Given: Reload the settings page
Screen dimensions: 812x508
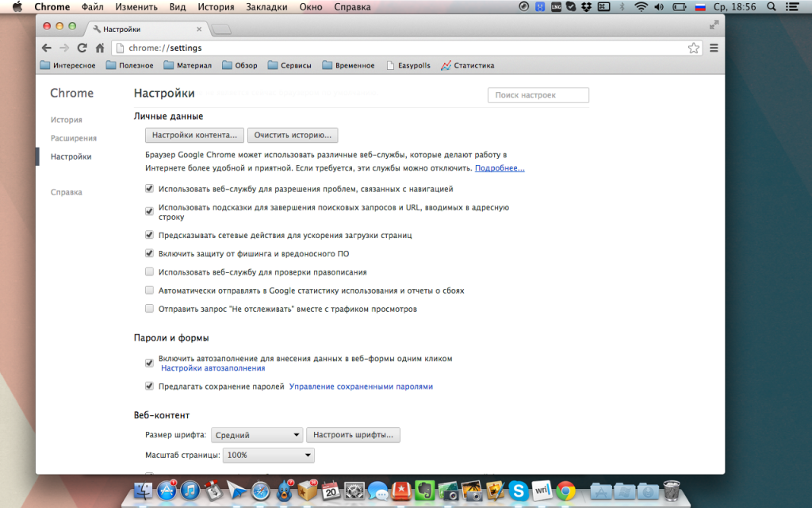Looking at the screenshot, I should 82,48.
